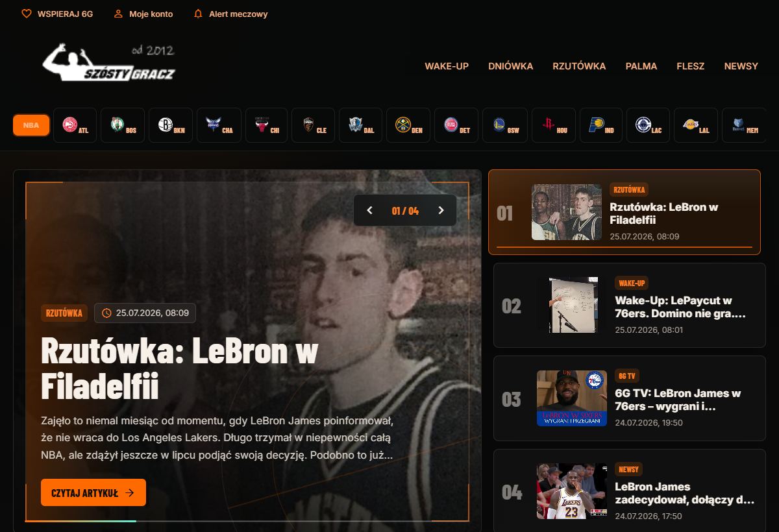
Task: Open the NEWSY menu item
Action: pyautogui.click(x=741, y=66)
